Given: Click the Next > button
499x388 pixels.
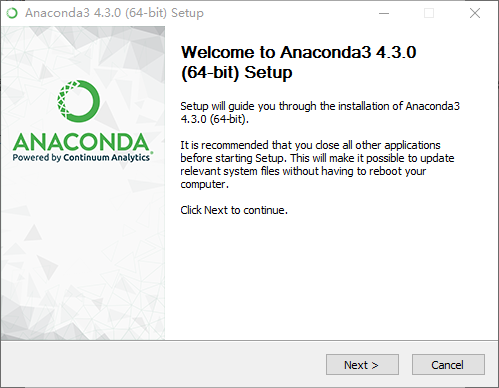Looking at the screenshot, I should [362, 365].
